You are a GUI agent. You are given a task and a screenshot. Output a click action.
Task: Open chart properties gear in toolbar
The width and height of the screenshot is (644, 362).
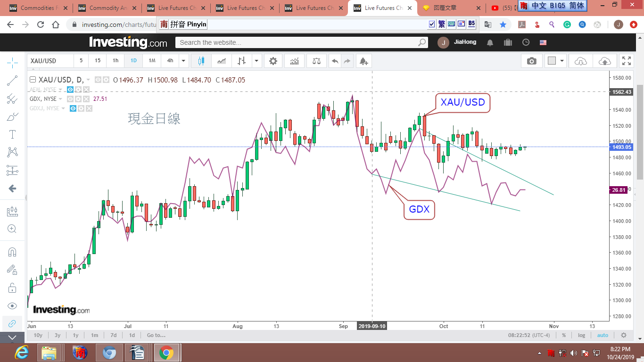pos(273,61)
